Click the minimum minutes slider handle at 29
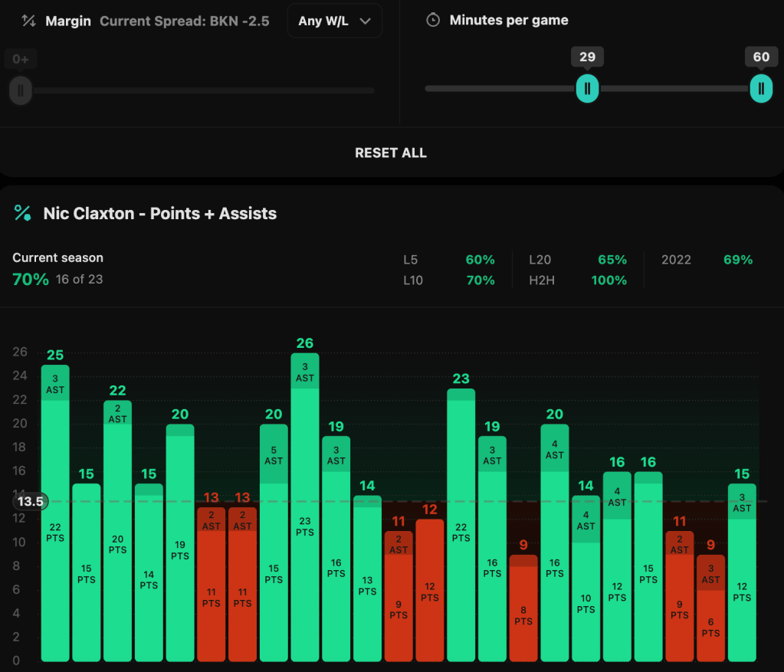 [x=587, y=88]
